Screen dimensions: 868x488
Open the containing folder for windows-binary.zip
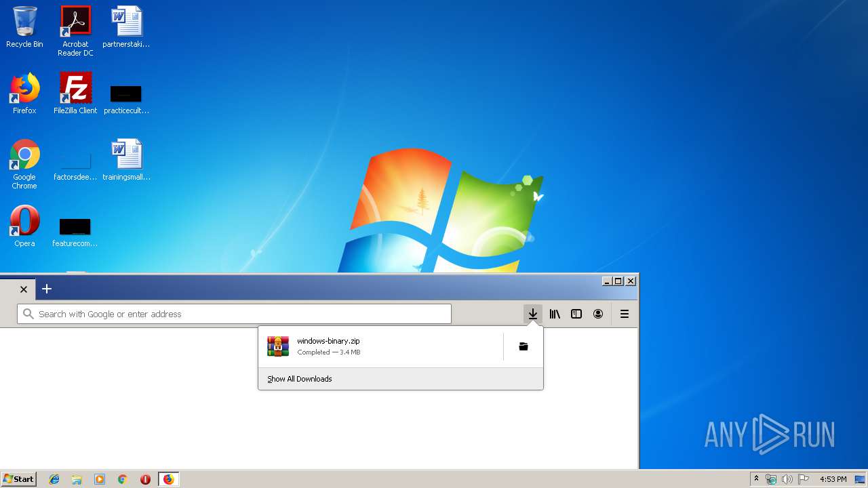tap(524, 346)
